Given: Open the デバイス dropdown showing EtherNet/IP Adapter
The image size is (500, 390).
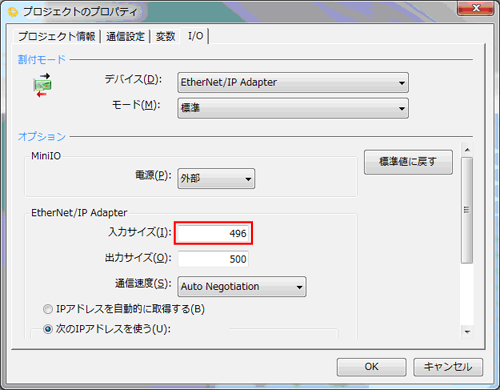Looking at the screenshot, I should pyautogui.click(x=293, y=82).
